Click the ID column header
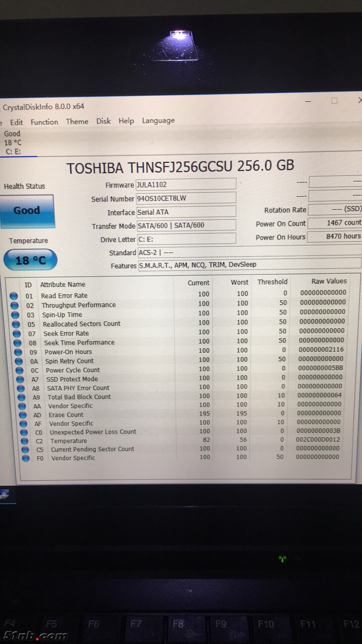The width and height of the screenshot is (362, 644). pos(28,285)
